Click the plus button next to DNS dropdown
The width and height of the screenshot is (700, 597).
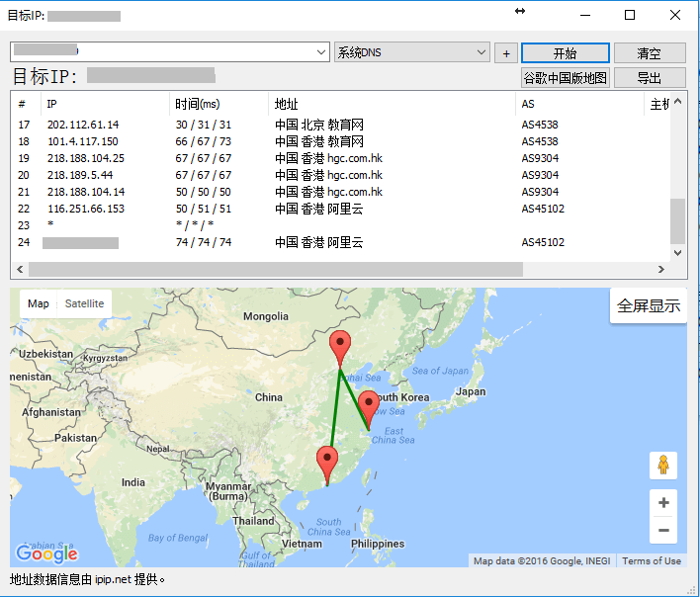coord(506,53)
